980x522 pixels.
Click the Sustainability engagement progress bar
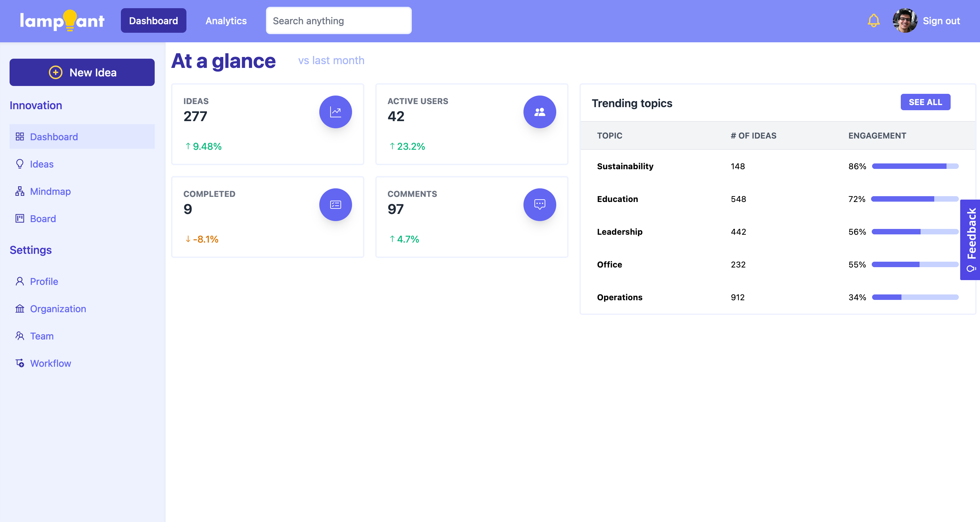pyautogui.click(x=915, y=166)
